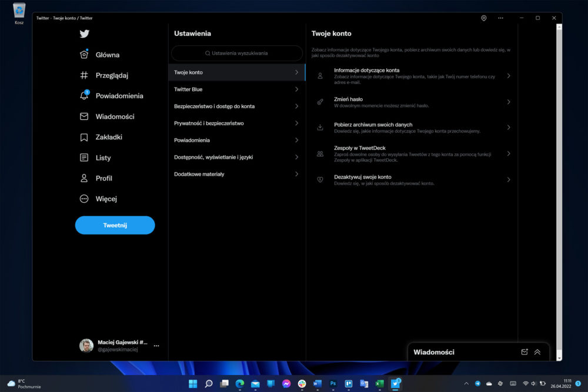Image resolution: width=588 pixels, height=392 pixels.
Task: Open Dostępność, wyświetlanie i języki
Action: tap(237, 157)
